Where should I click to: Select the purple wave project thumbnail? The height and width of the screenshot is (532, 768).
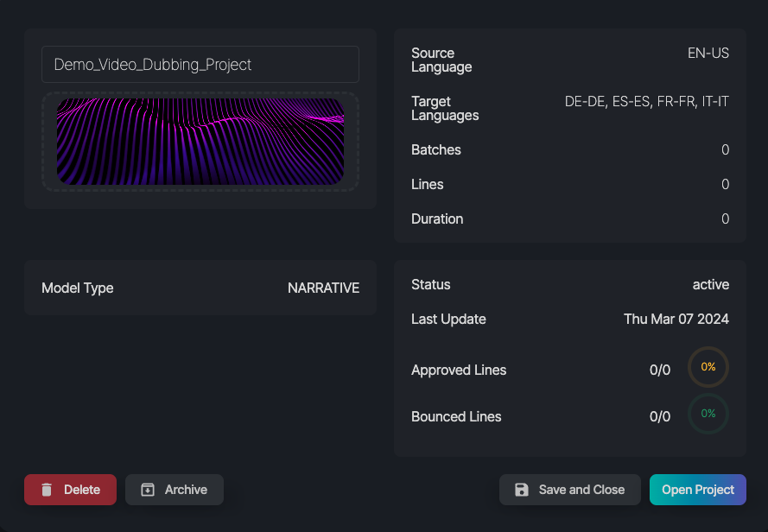(200, 142)
